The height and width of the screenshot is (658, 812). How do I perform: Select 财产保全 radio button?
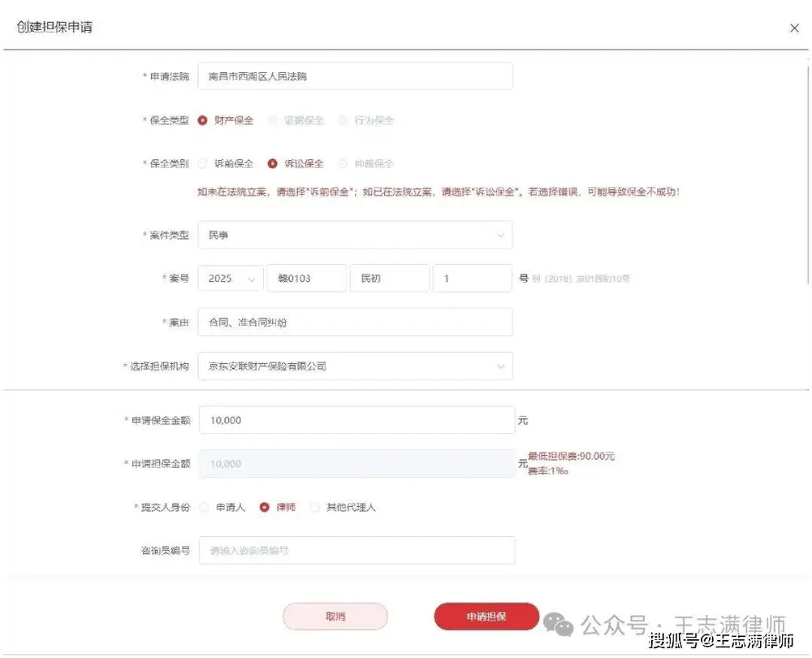tap(203, 120)
